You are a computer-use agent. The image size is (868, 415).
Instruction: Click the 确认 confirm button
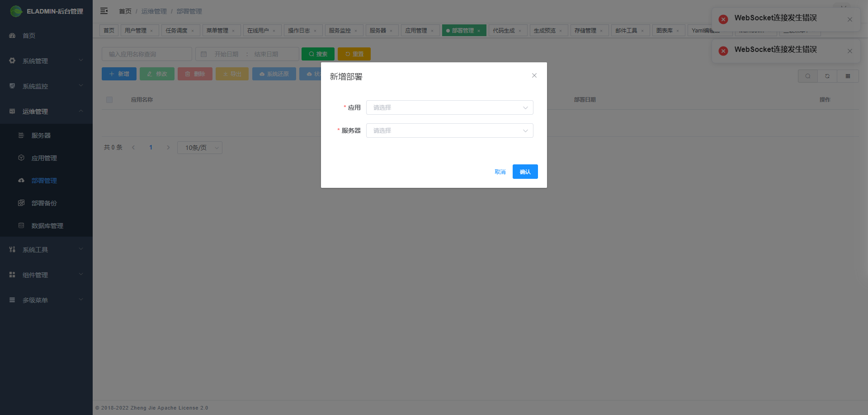[x=525, y=172]
